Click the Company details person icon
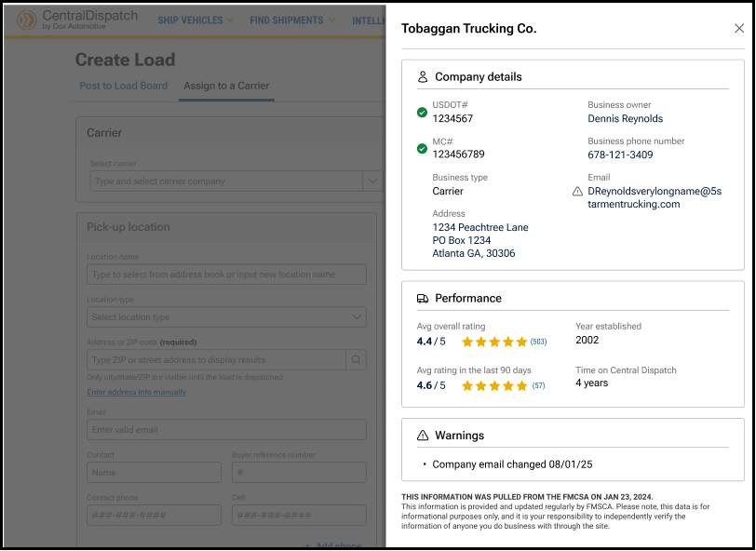Image resolution: width=756 pixels, height=551 pixels. [x=423, y=77]
